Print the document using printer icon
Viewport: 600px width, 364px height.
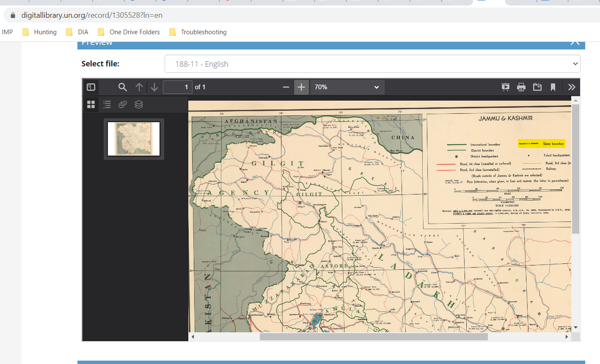tap(521, 87)
